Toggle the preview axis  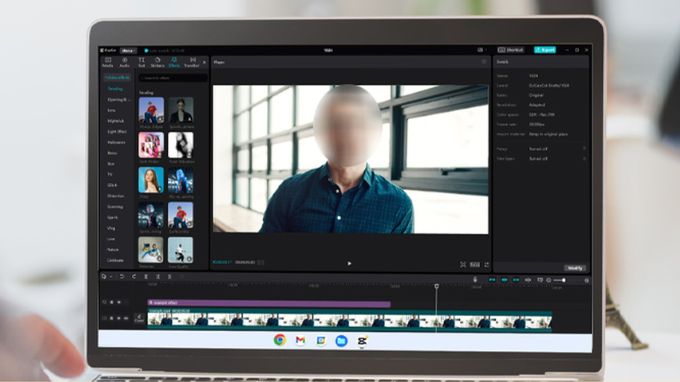pyautogui.click(x=528, y=281)
